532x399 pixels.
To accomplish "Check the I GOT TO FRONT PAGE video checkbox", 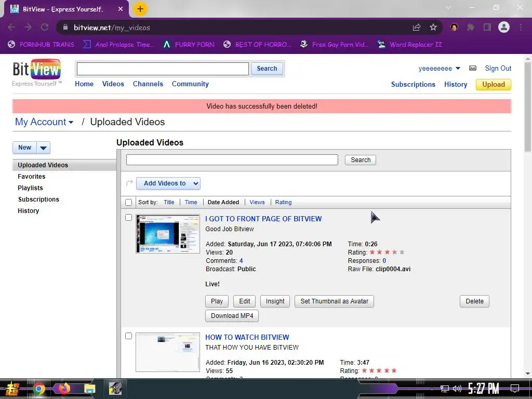I will click(x=129, y=218).
